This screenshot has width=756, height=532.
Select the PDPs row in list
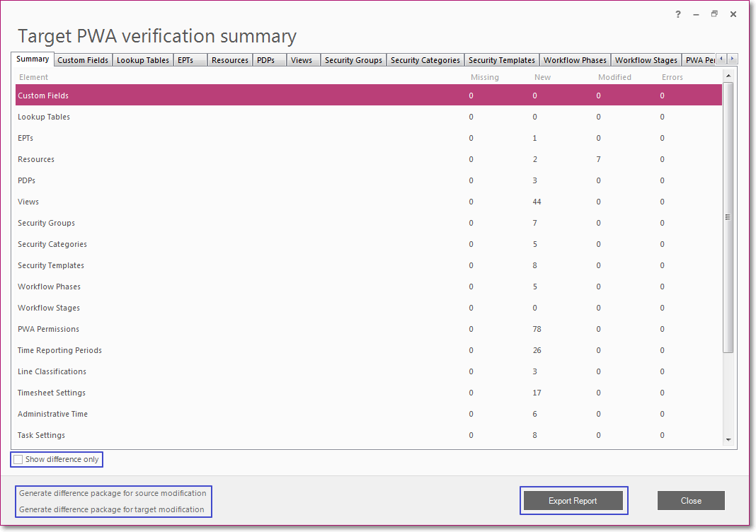[x=369, y=180]
